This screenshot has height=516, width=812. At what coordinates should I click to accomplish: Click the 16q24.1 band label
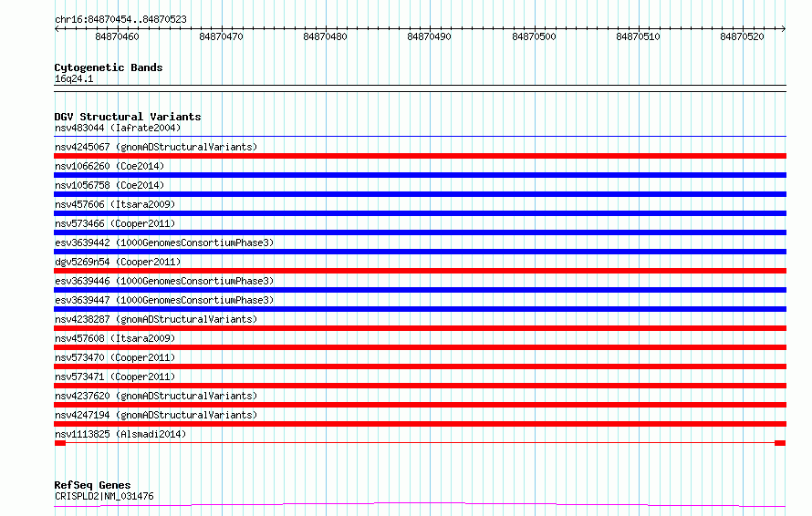74,78
